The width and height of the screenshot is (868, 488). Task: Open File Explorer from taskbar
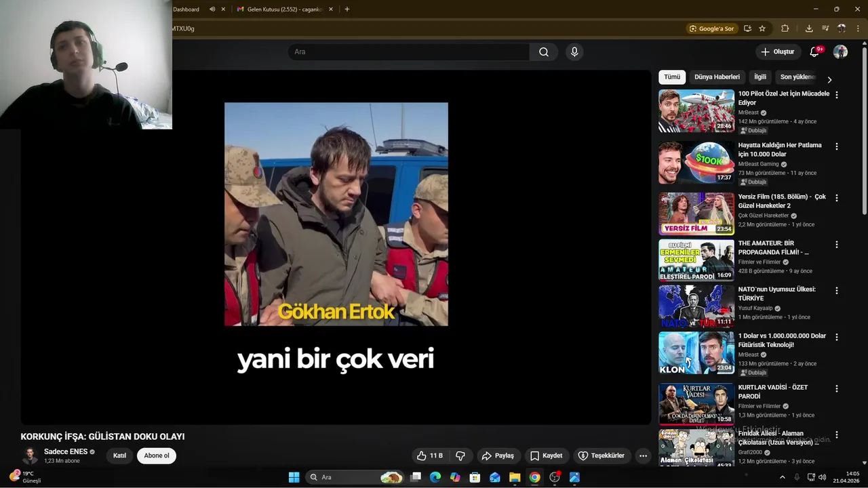[515, 477]
